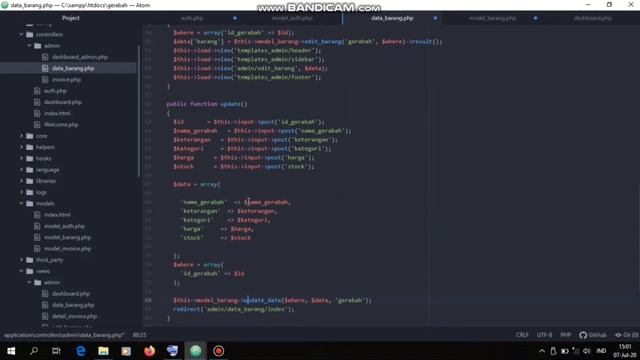640x360 pixels.
Task: Expand the libraries folder
Action: pos(21,181)
